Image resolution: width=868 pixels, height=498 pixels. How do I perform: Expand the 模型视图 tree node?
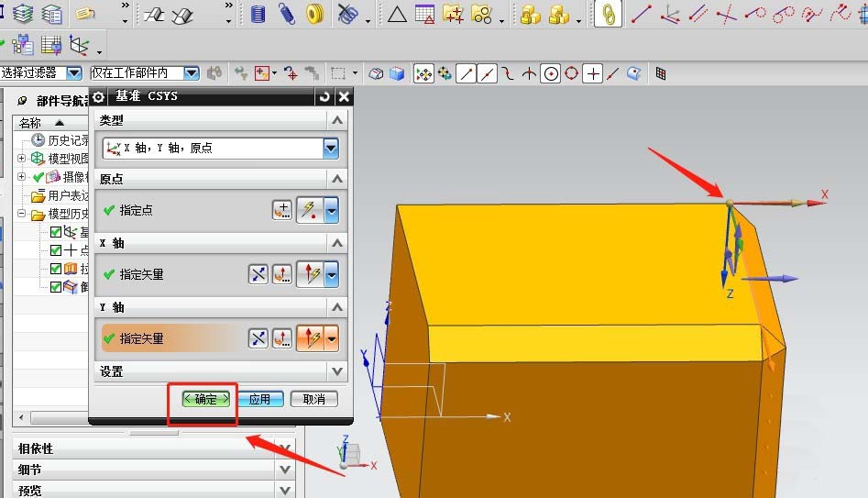point(22,159)
